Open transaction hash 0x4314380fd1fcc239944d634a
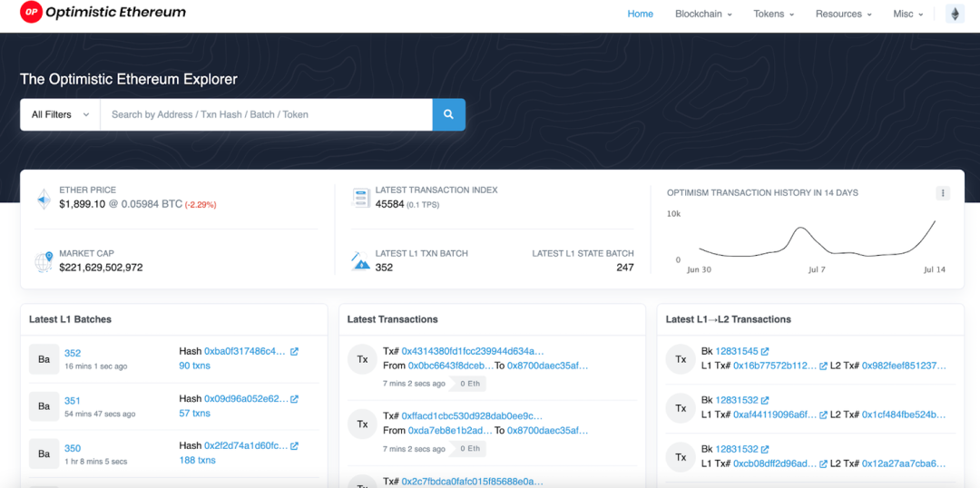 (473, 351)
